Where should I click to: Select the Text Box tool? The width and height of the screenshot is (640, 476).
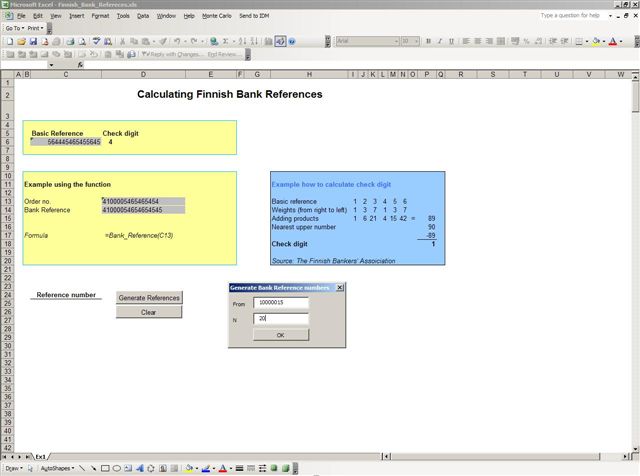[128, 468]
